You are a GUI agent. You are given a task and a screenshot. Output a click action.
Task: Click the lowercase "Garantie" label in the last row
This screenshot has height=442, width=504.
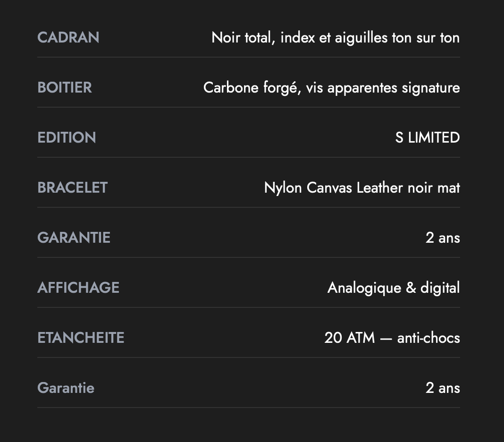pyautogui.click(x=66, y=388)
